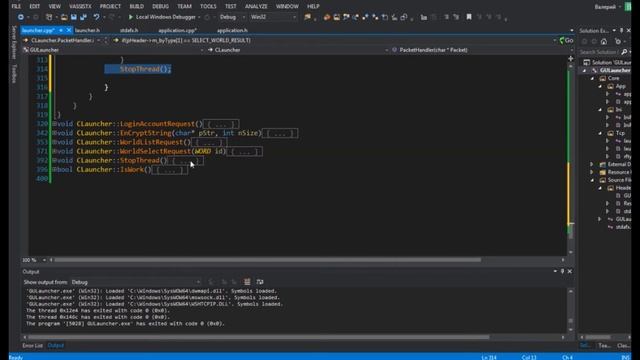Open the DEBUG menu

(x=160, y=7)
